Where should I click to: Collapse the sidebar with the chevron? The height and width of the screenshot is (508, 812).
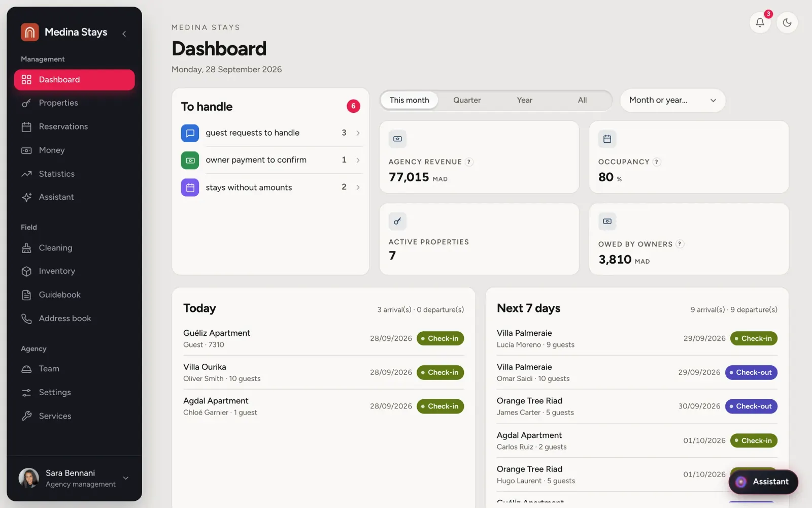(124, 34)
